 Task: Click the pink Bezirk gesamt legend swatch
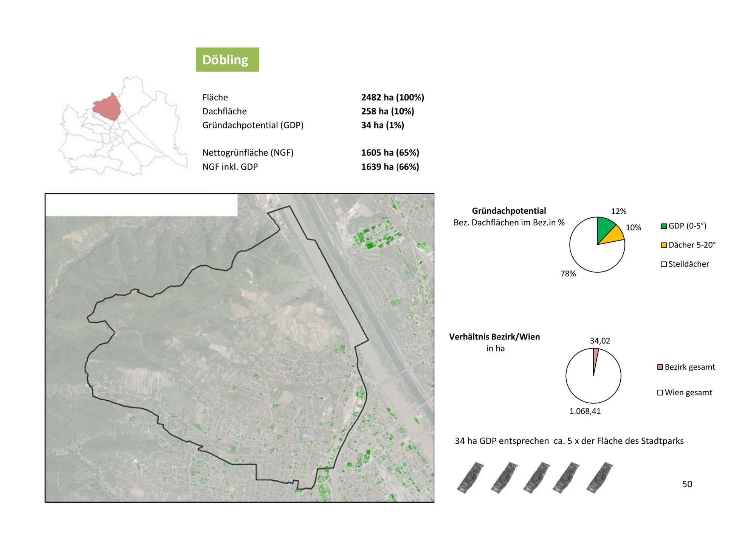(660, 367)
